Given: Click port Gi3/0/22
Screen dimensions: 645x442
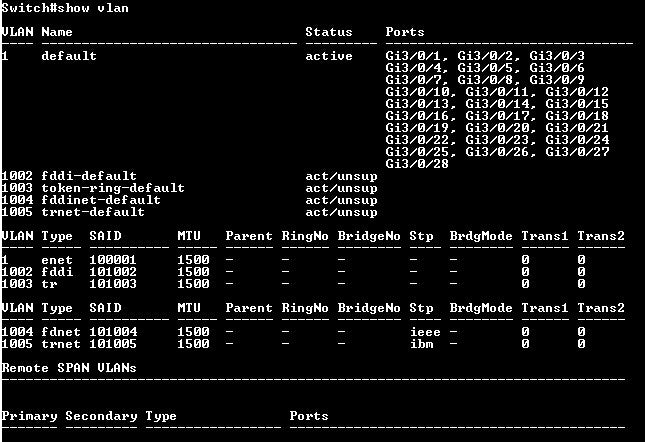Looking at the screenshot, I should (x=420, y=140).
